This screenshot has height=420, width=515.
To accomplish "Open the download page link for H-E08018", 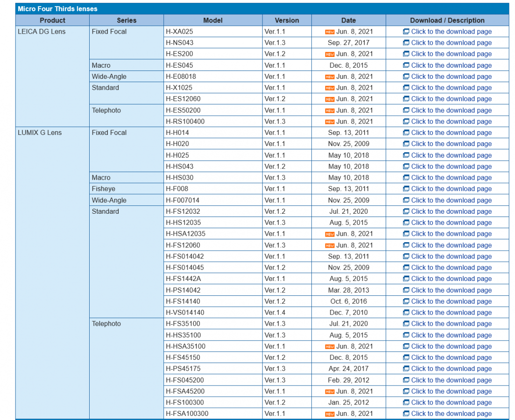I will point(451,77).
